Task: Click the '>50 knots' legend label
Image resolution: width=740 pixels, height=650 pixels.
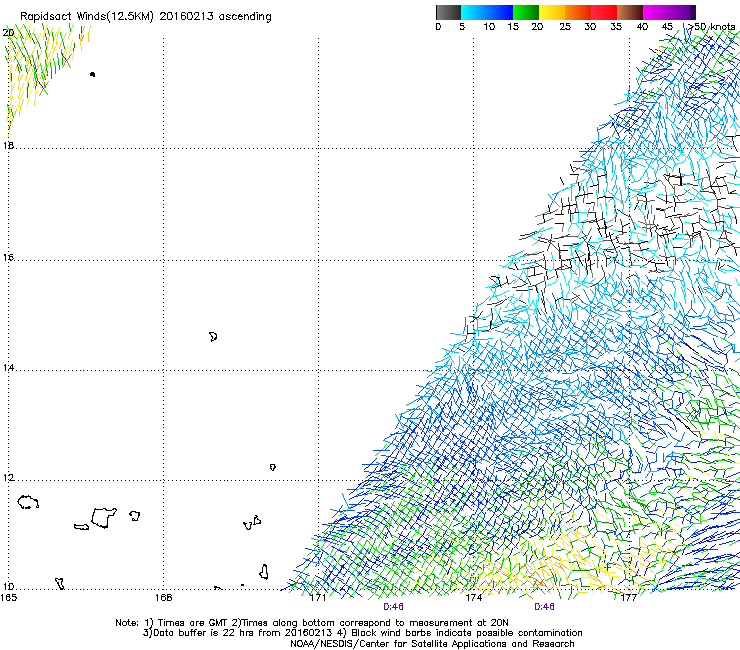Action: pyautogui.click(x=711, y=27)
